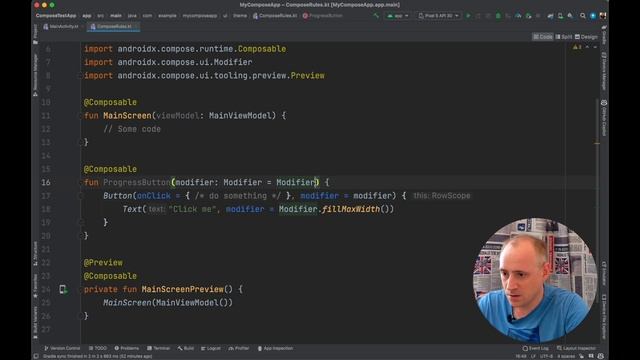Click the Profile app toolbar icon

(518, 16)
